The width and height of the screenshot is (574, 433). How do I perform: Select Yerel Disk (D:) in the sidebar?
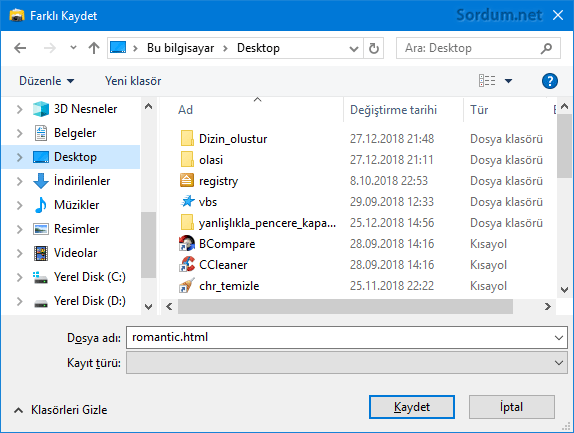coord(79,301)
